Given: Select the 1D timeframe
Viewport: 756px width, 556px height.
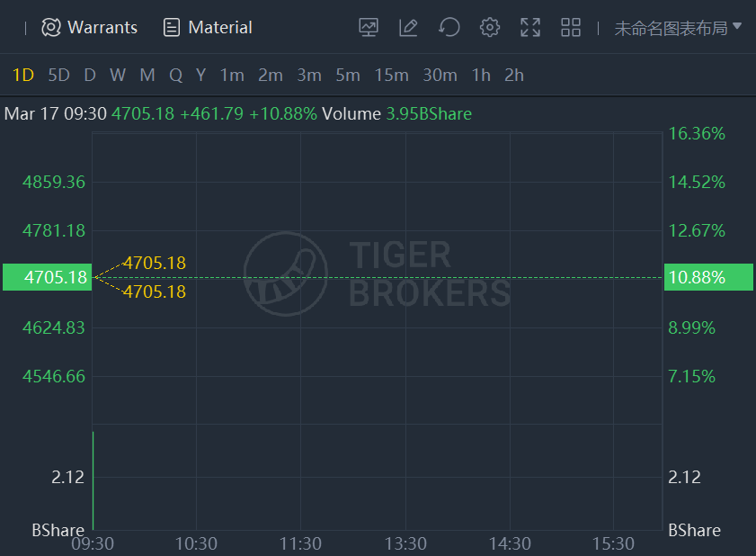Looking at the screenshot, I should point(23,76).
